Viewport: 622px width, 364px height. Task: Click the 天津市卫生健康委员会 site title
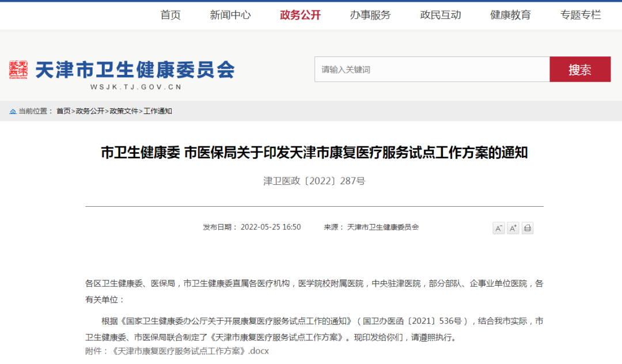(x=135, y=70)
